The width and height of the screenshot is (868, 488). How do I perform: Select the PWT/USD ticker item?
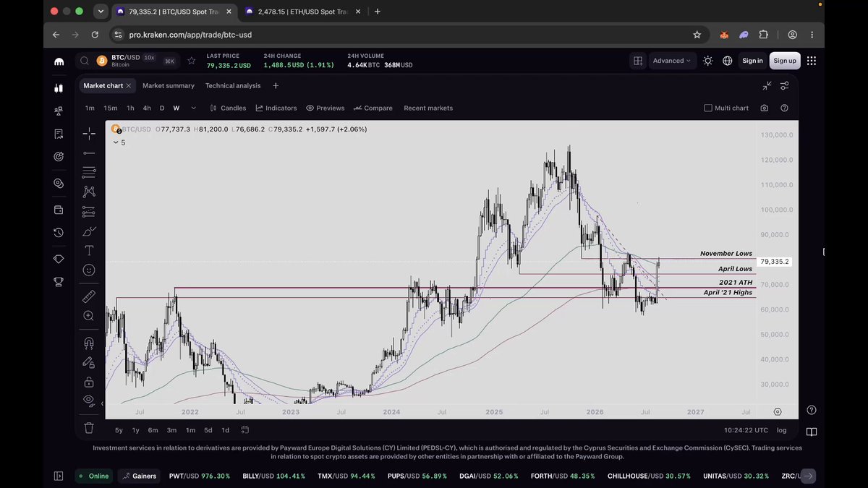[x=200, y=476]
